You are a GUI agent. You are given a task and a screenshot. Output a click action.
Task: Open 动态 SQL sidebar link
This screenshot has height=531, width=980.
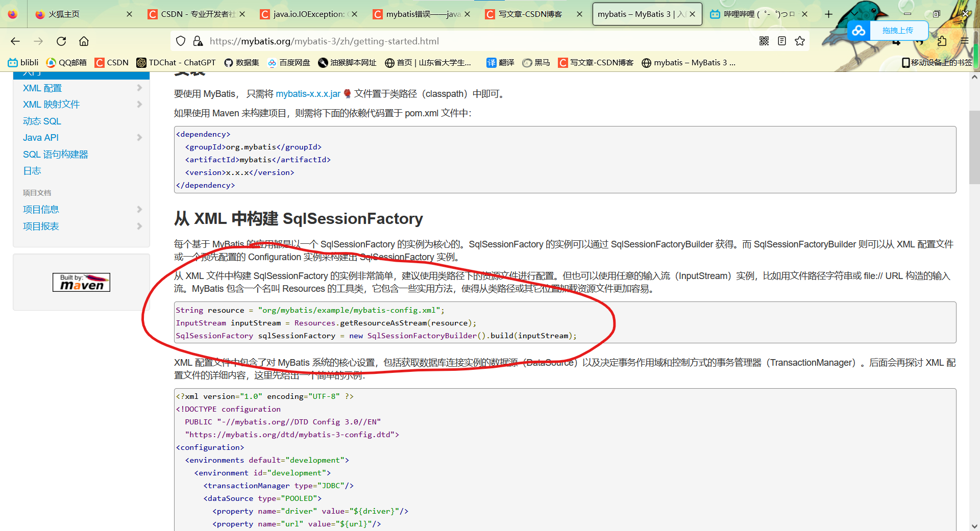pyautogui.click(x=42, y=121)
